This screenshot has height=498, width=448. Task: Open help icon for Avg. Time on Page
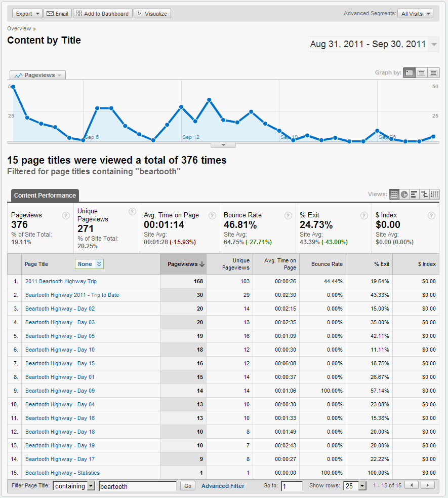[212, 216]
